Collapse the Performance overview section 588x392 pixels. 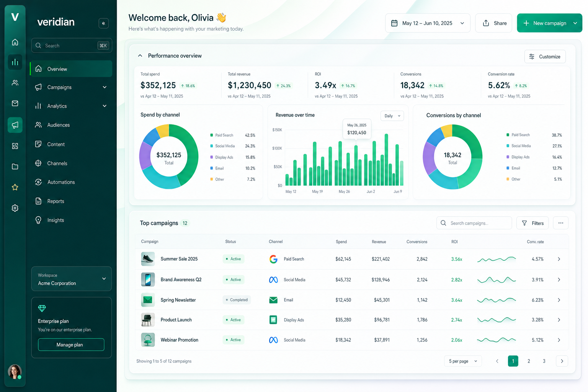point(140,56)
